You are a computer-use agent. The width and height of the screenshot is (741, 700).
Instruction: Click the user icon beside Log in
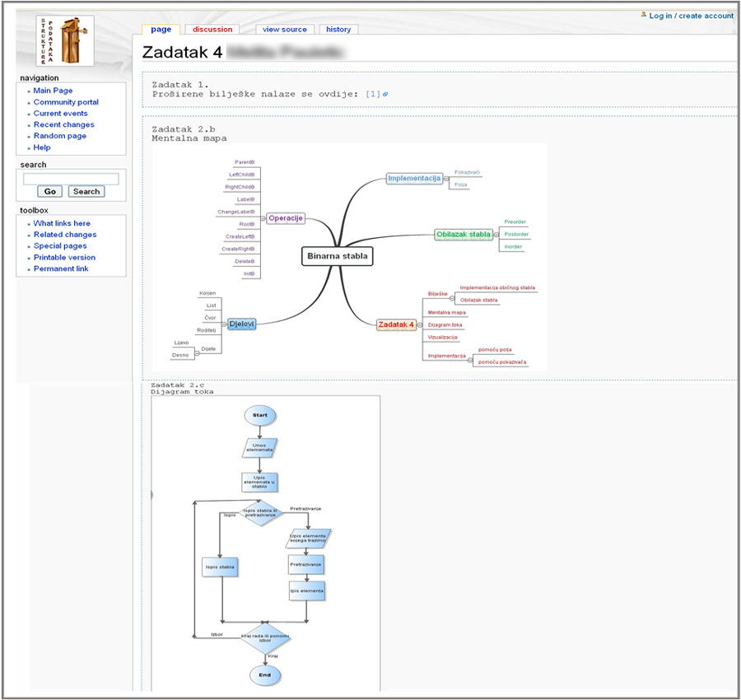coord(643,15)
